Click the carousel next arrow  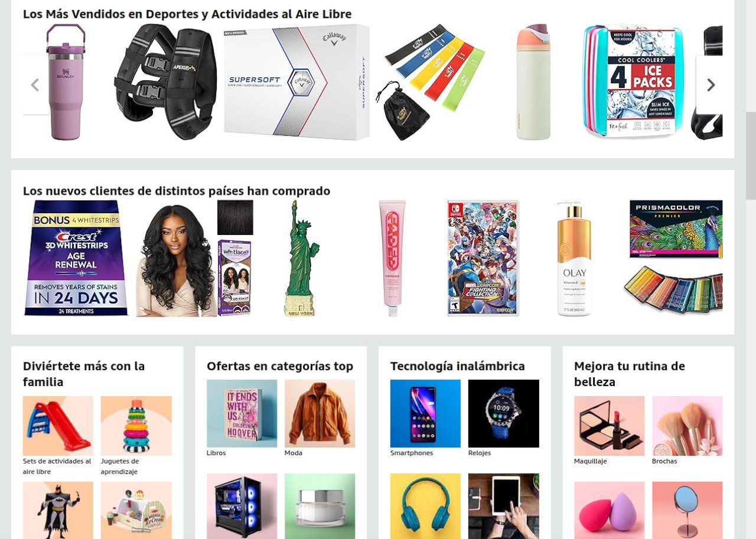coord(711,85)
